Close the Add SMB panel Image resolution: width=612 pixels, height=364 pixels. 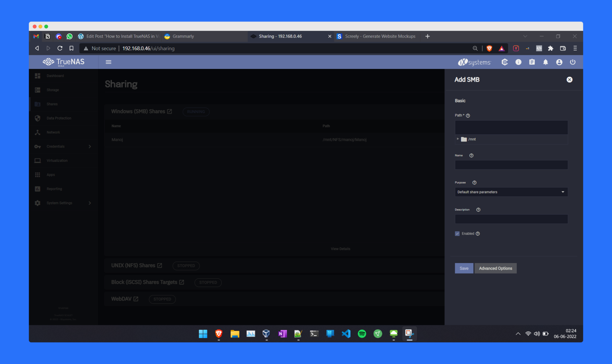[569, 79]
